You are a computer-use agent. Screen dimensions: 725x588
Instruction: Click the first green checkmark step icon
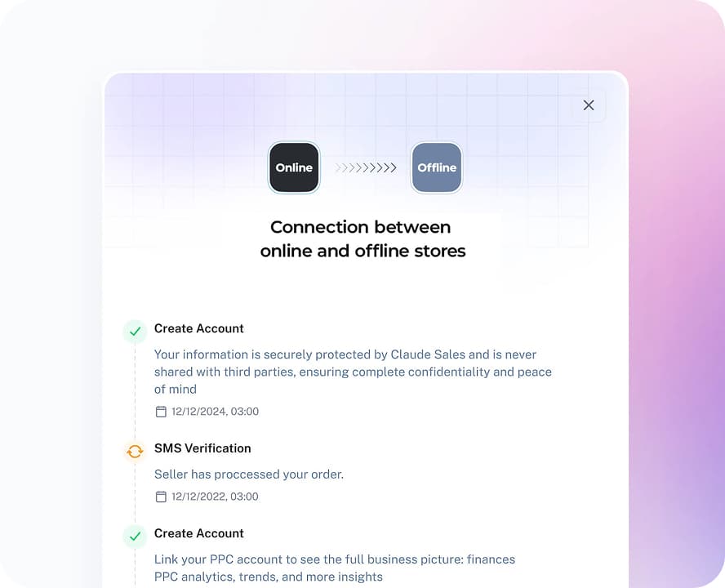pyautogui.click(x=135, y=331)
